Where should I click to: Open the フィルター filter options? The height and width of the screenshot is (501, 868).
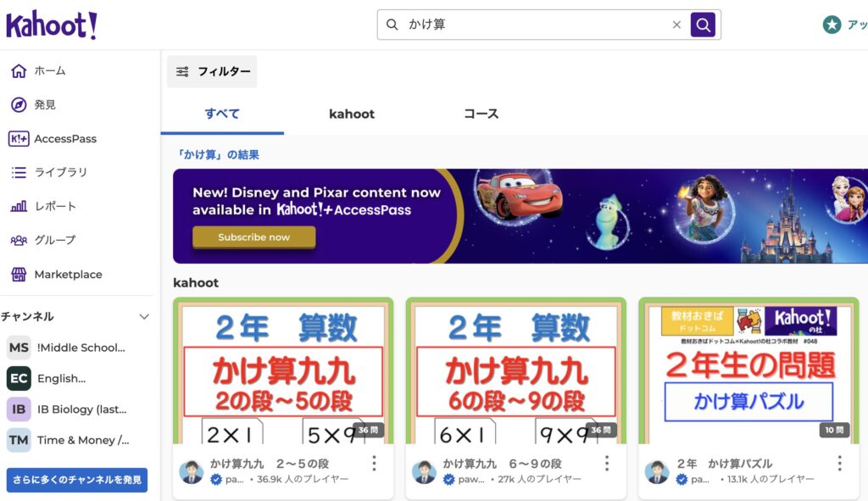click(212, 71)
